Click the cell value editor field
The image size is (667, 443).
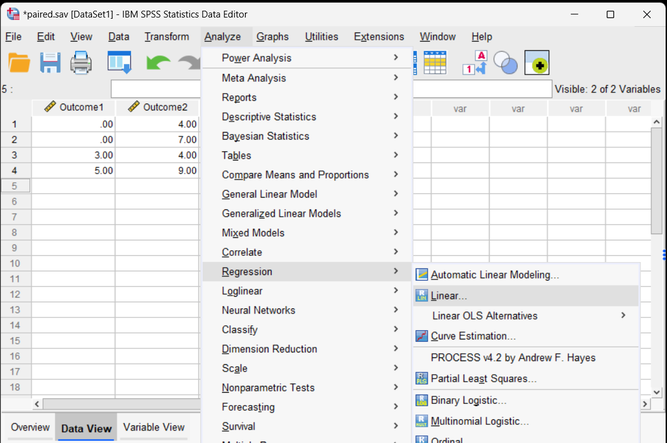click(x=331, y=89)
